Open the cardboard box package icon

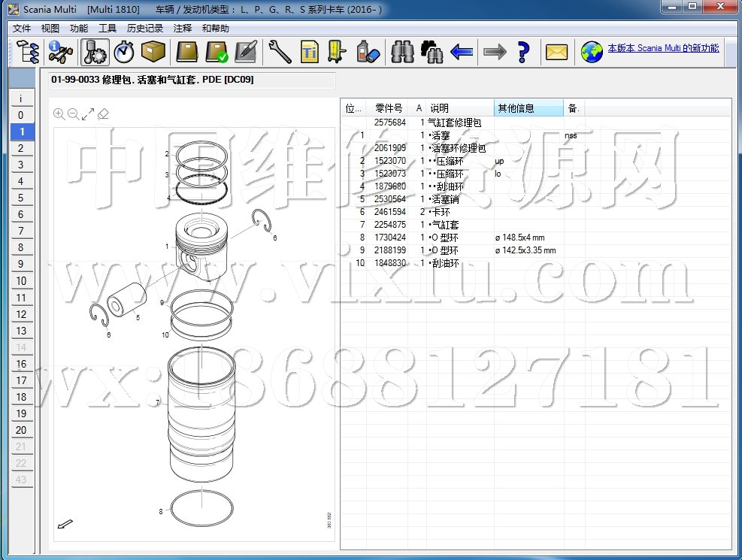(x=153, y=52)
